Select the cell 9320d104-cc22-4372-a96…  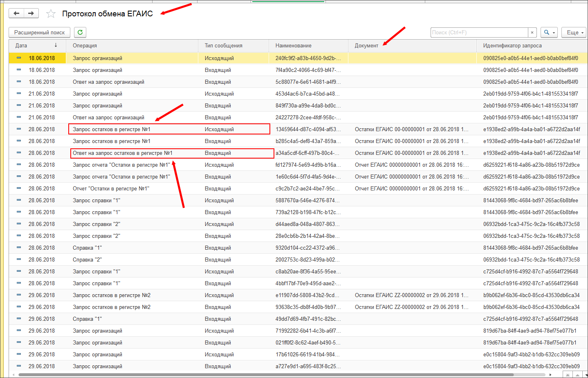[x=308, y=248]
